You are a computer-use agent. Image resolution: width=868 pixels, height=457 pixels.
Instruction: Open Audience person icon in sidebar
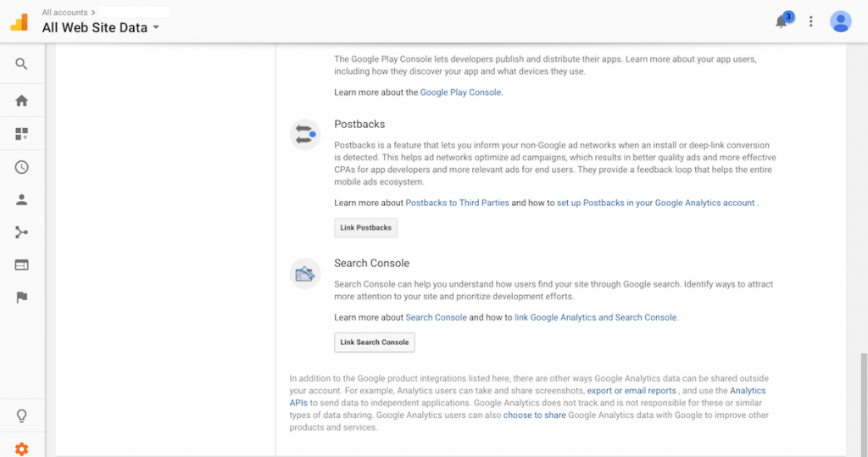21,199
